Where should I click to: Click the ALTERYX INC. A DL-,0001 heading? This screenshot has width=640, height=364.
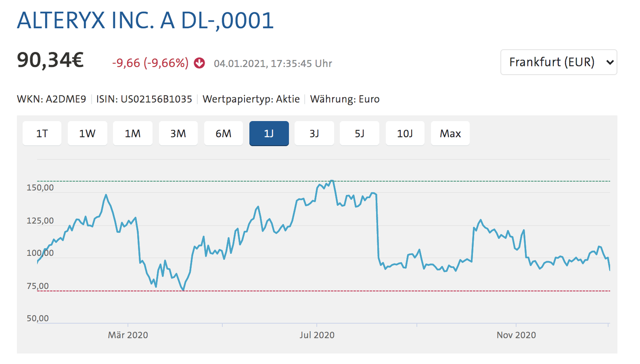pyautogui.click(x=145, y=21)
